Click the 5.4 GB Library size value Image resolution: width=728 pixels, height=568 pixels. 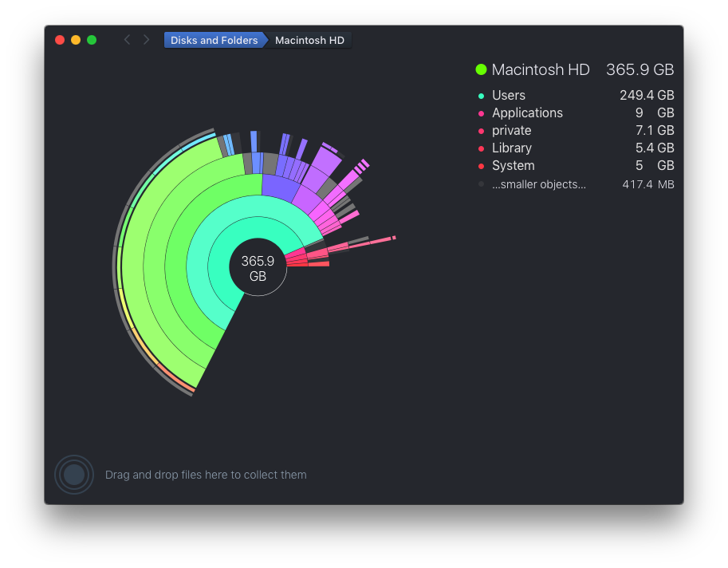(655, 148)
